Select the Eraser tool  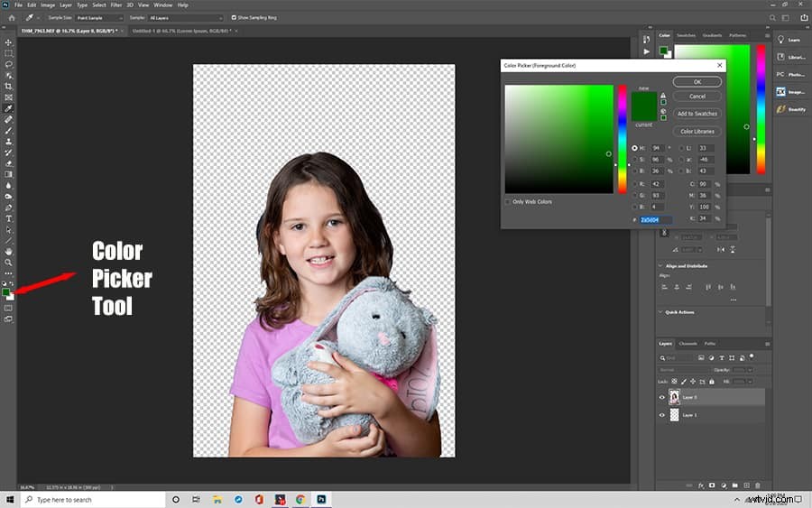[8, 163]
